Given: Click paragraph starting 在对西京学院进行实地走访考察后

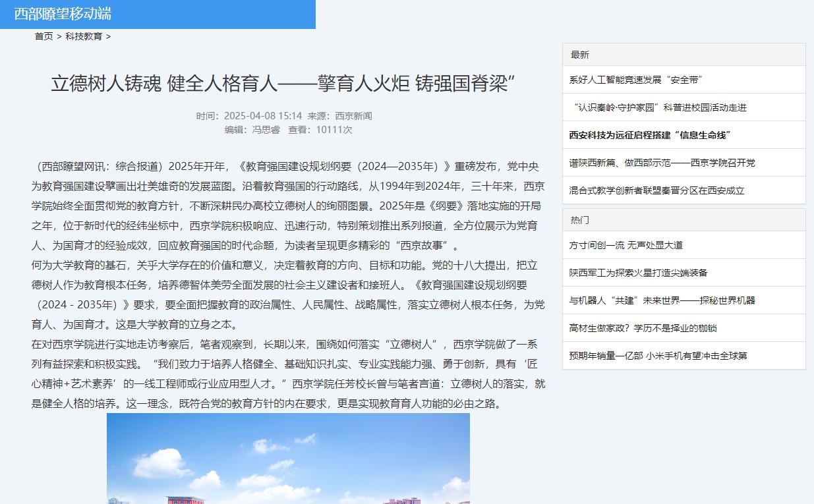Looking at the screenshot, I should 288,374.
